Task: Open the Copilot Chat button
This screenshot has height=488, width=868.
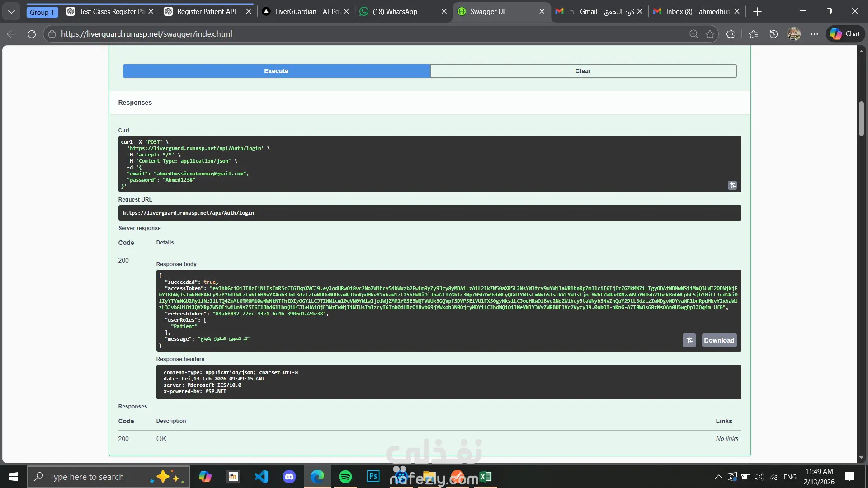Action: [845, 34]
